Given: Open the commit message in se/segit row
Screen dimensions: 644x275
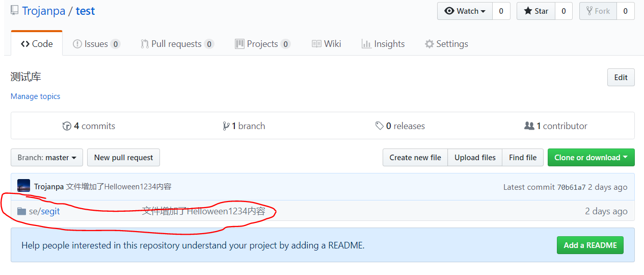Looking at the screenshot, I should point(204,211).
